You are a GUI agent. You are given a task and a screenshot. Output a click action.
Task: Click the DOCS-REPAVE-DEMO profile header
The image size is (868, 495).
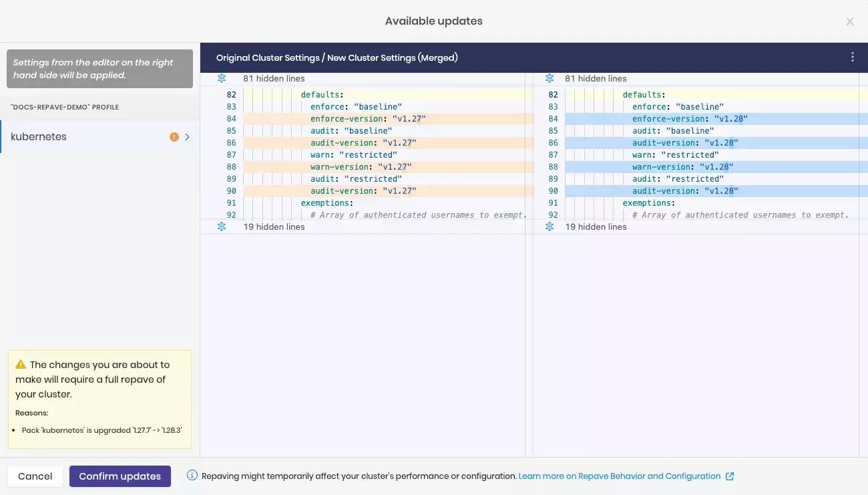[x=65, y=107]
